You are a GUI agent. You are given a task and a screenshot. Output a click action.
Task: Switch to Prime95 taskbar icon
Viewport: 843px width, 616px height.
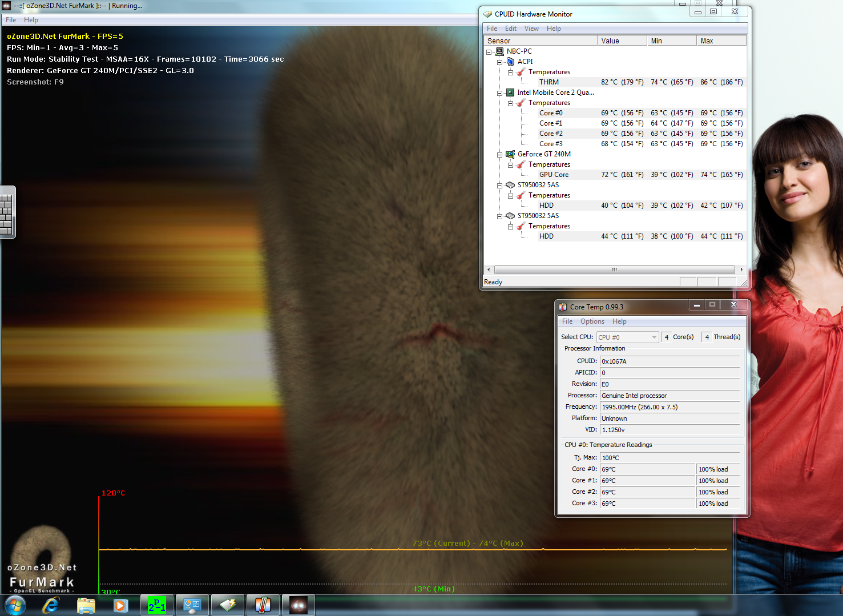[x=157, y=605]
